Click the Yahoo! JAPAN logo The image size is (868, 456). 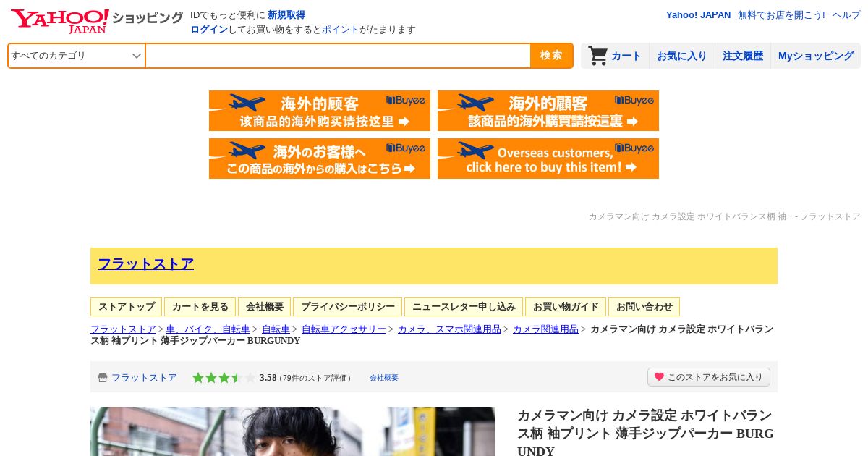[x=59, y=21]
